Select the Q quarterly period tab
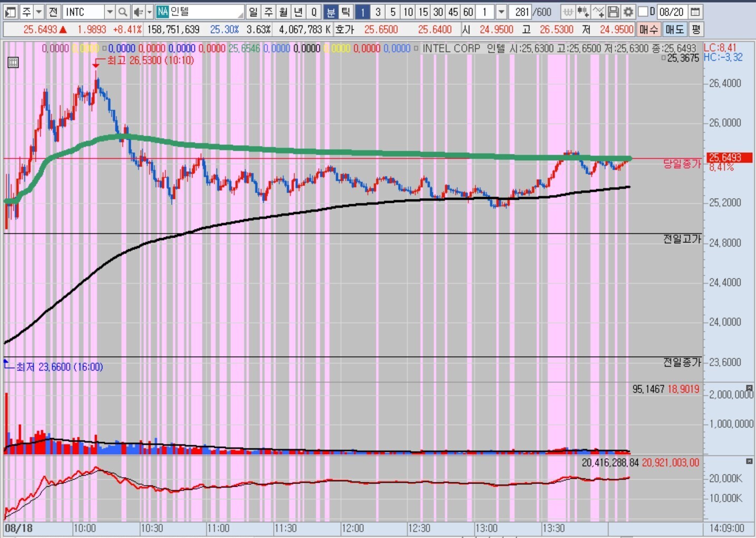Viewport: 756px width, 538px height. click(314, 12)
